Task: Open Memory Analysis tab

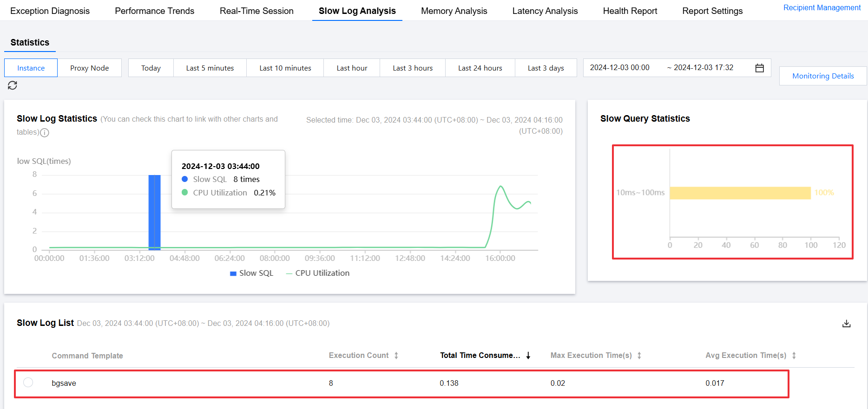Action: (454, 11)
